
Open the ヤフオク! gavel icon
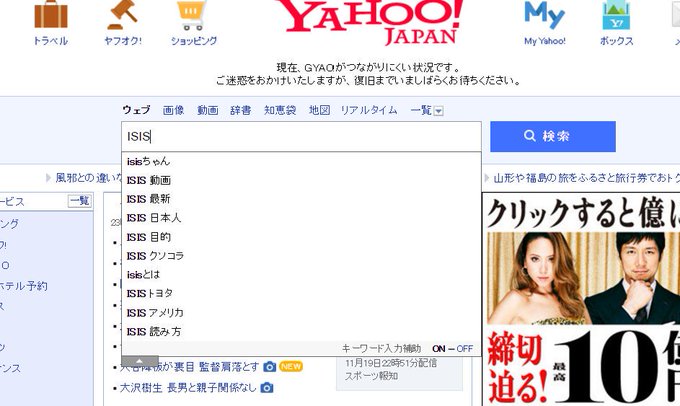point(123,15)
